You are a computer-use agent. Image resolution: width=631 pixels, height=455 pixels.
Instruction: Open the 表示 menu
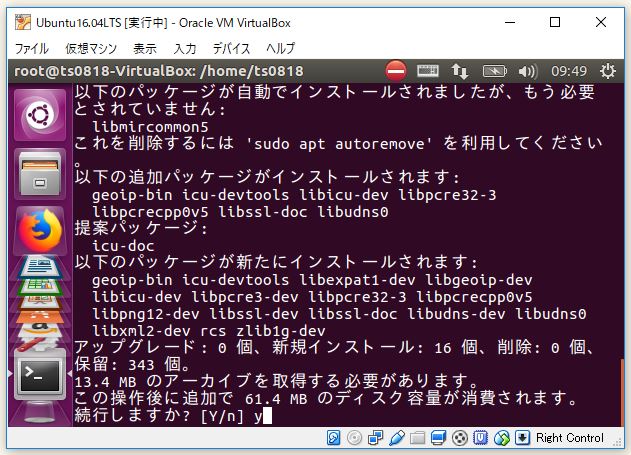[145, 49]
